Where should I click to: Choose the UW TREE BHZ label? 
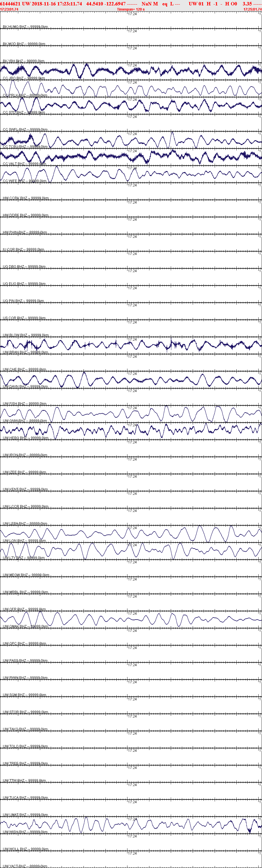coord(25,763)
